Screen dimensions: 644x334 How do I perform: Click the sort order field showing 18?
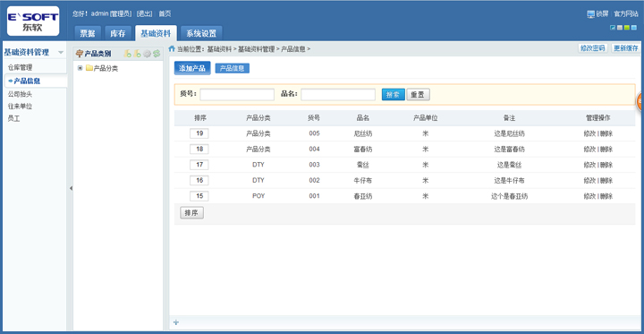tap(199, 149)
